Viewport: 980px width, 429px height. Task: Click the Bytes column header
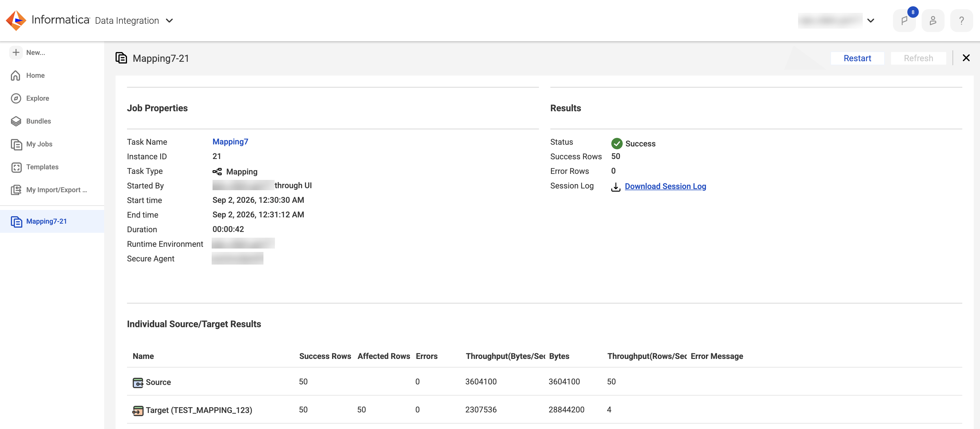pos(559,356)
